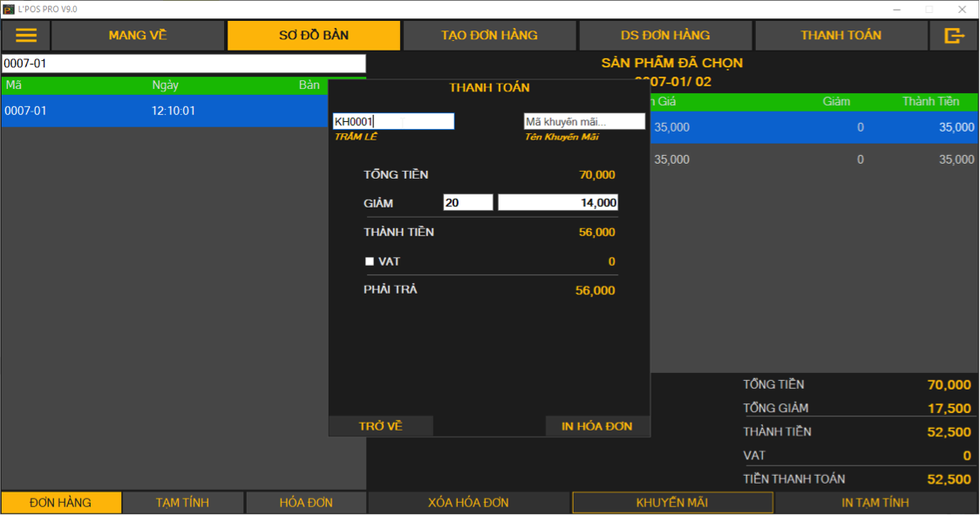Click the discount percent field showing 20
The width and height of the screenshot is (980, 515).
468,203
